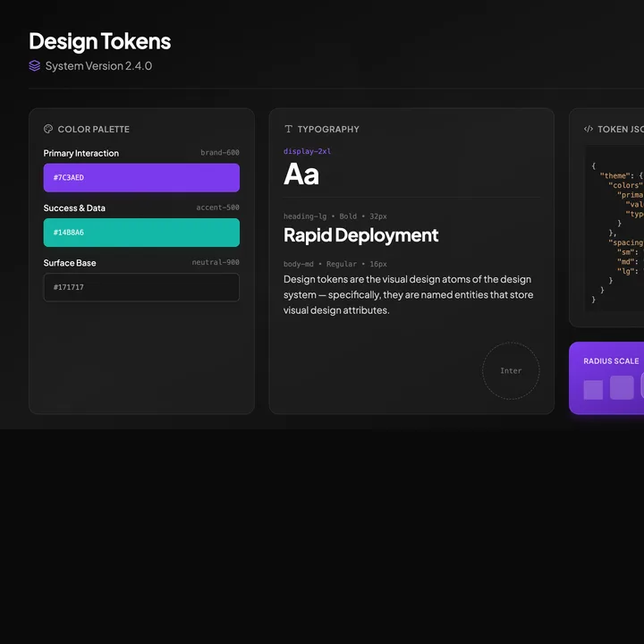Click the layers icon beside System Version
The width and height of the screenshot is (644, 644).
pyautogui.click(x=35, y=65)
